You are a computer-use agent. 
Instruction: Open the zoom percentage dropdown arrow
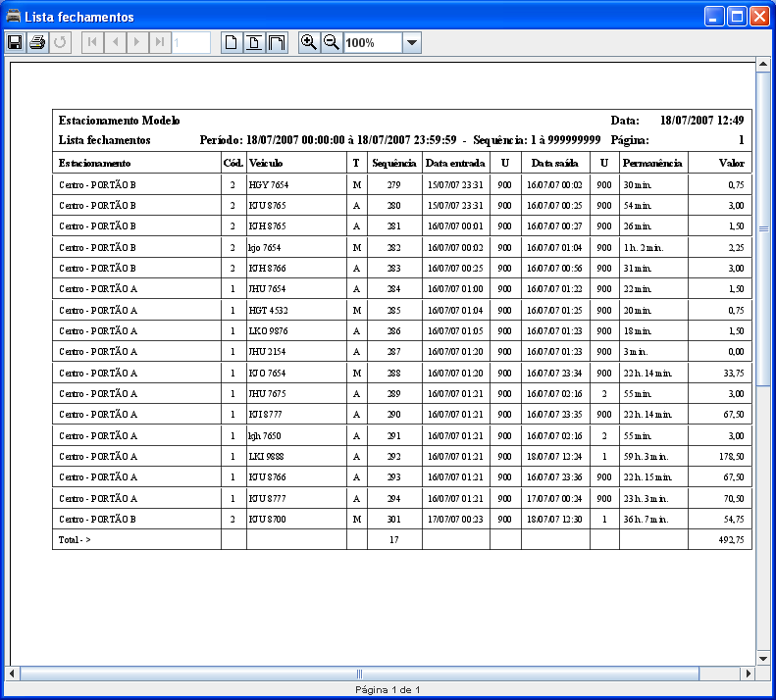coord(412,42)
